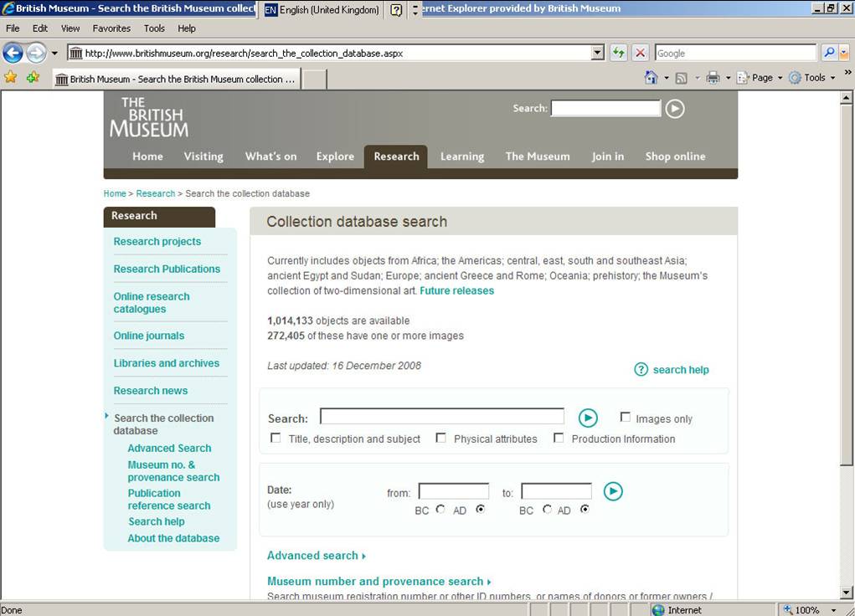Open the File menu

[13, 28]
